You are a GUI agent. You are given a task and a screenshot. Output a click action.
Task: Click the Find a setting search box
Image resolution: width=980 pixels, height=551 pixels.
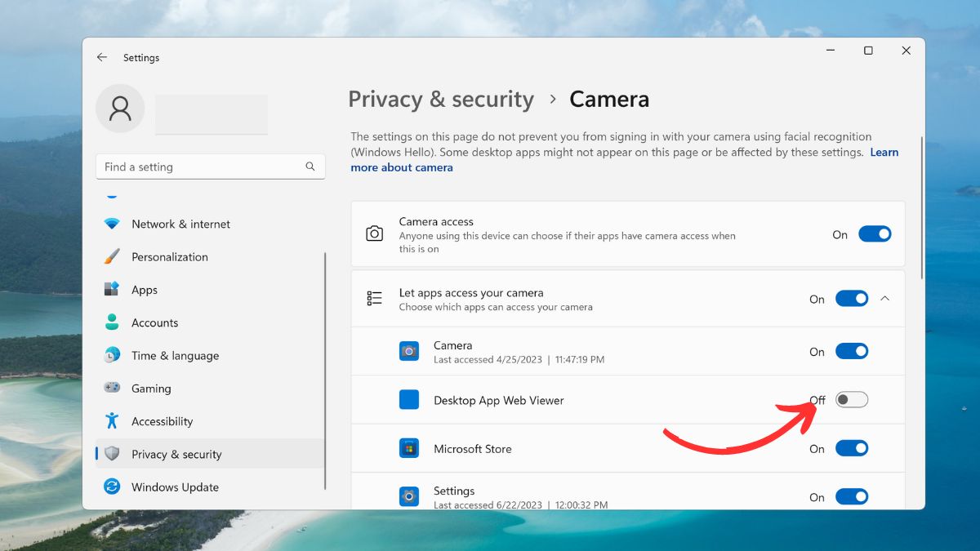click(210, 167)
